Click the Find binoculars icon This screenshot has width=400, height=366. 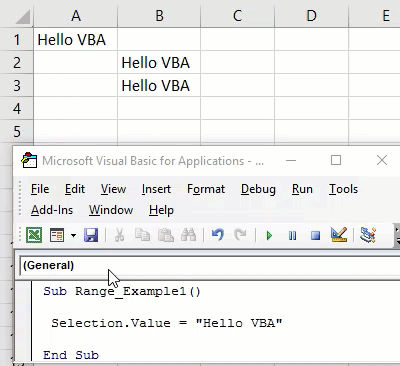[189, 235]
